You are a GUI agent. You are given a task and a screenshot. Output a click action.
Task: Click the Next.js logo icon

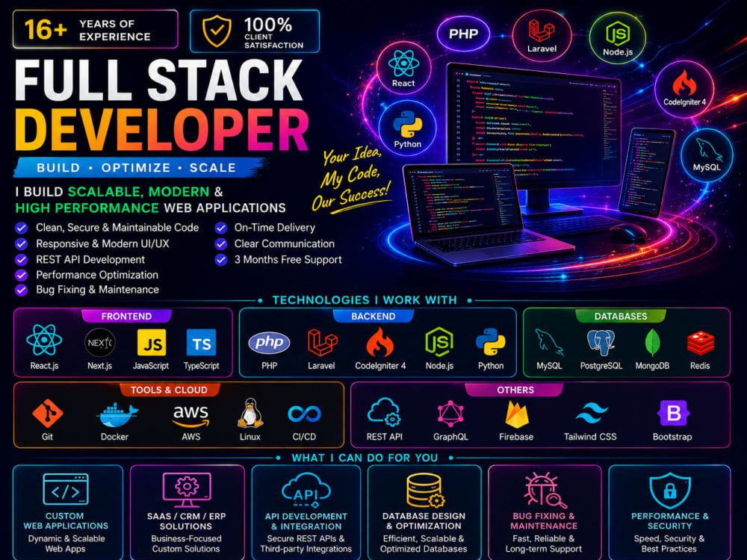[99, 343]
